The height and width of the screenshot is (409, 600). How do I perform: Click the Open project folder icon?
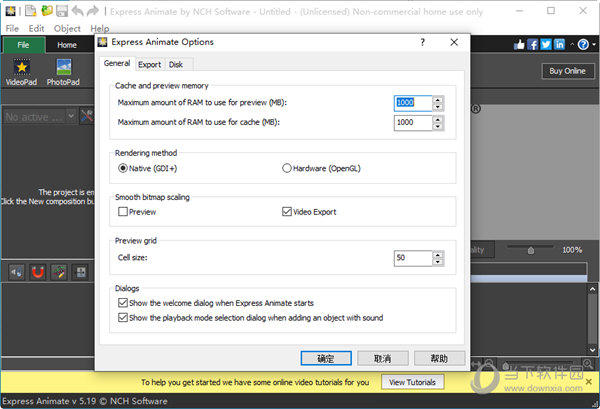(47, 11)
